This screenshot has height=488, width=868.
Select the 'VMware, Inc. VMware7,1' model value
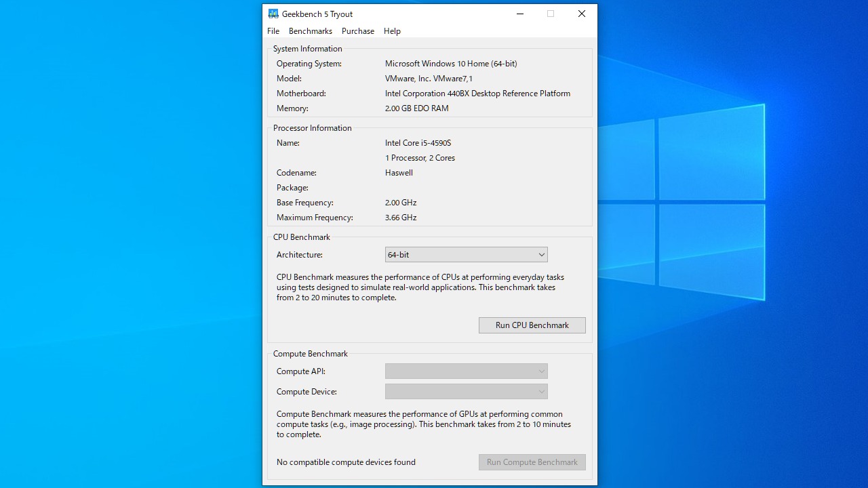(429, 79)
